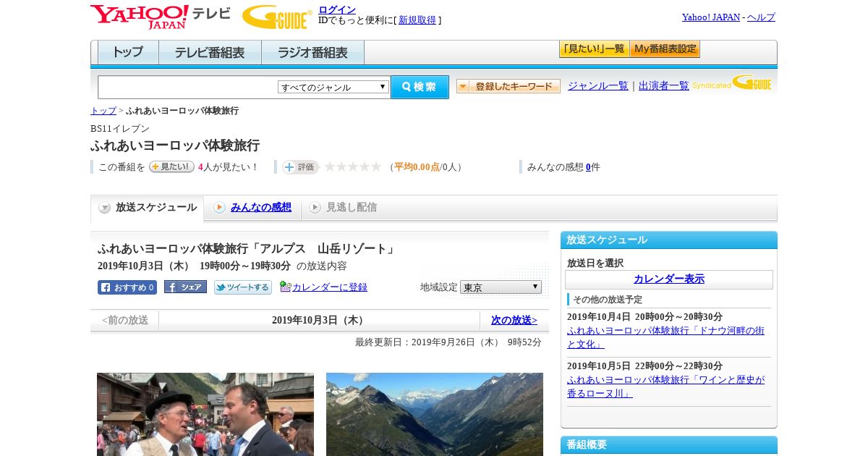The image size is (868, 456).
Task: Click the 放送スケジュール sidebar panel header
Action: tap(669, 240)
